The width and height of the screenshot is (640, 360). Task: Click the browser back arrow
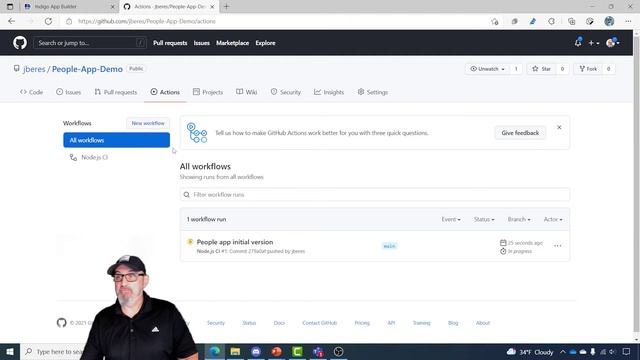pos(11,21)
